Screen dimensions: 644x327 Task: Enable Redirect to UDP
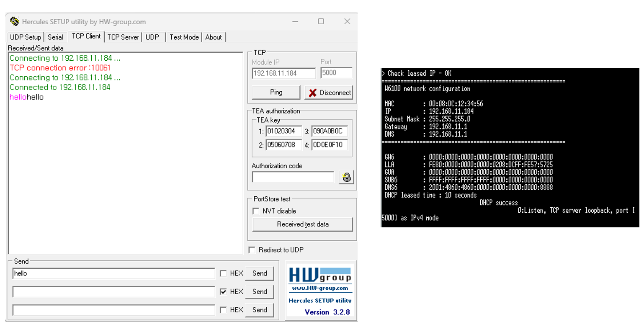[x=252, y=250]
